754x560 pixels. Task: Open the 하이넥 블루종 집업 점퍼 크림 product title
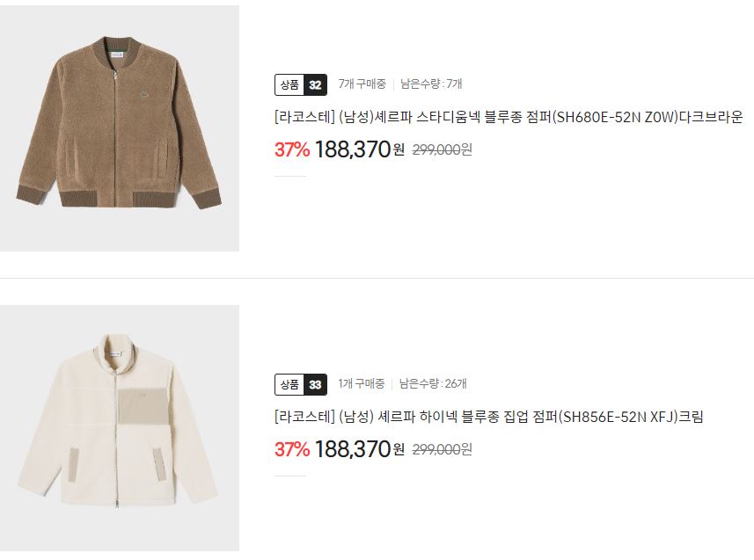tap(489, 417)
